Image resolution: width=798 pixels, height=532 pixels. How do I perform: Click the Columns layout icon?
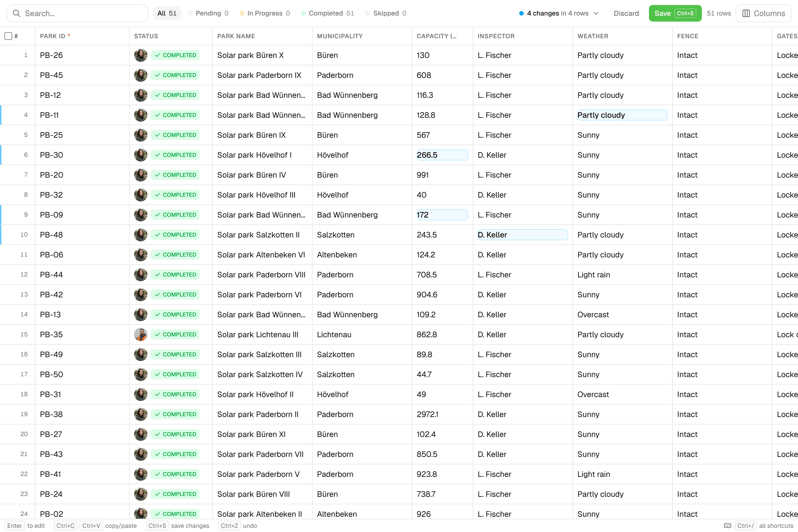(x=746, y=13)
